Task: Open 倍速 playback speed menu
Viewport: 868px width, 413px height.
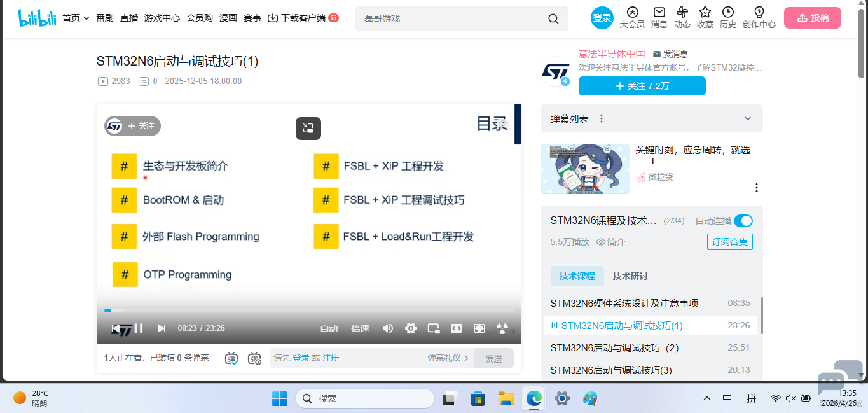Action: [x=360, y=328]
